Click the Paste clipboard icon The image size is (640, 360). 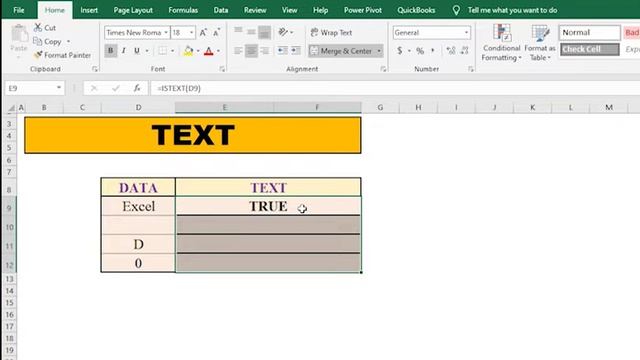tap(19, 33)
